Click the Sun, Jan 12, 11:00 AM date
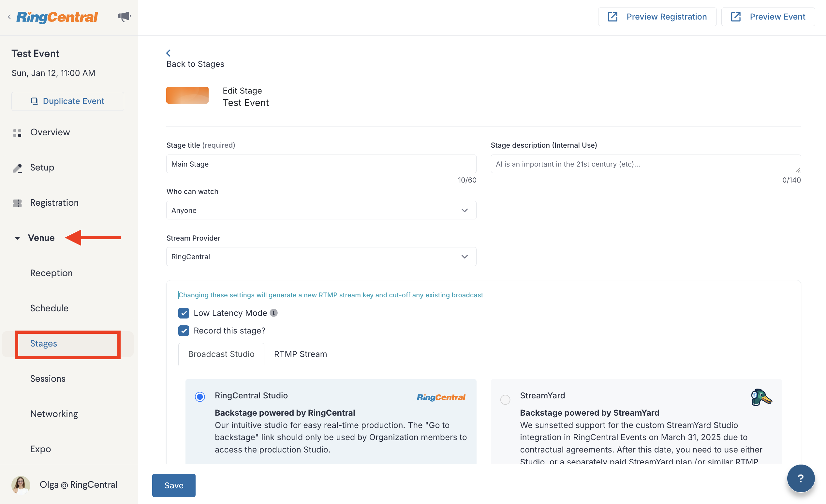826x504 pixels. click(53, 73)
